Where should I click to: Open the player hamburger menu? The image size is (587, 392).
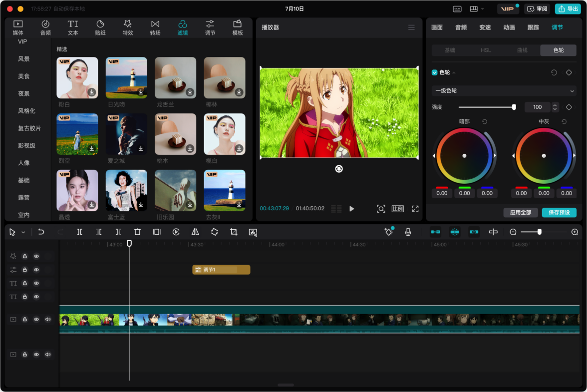click(411, 27)
